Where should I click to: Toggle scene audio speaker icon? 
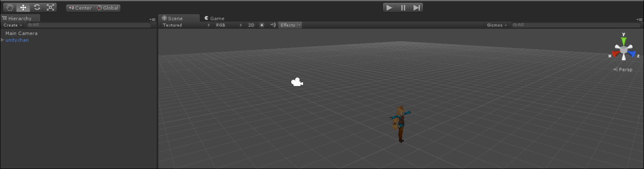point(273,25)
